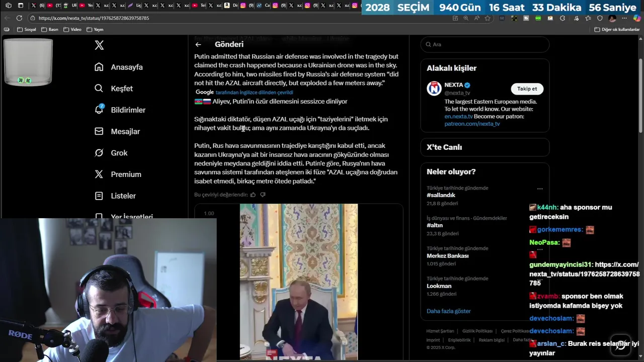The image size is (644, 362).
Task: Click the lists icon beside Listeler
Action: point(99,196)
